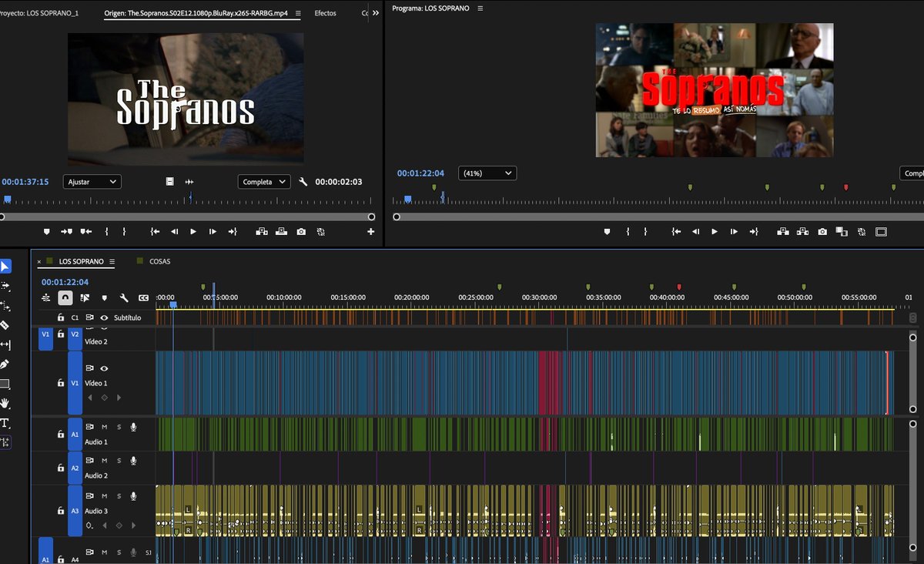Enable voice-over record on Audio 3
The height and width of the screenshot is (564, 924).
(133, 495)
